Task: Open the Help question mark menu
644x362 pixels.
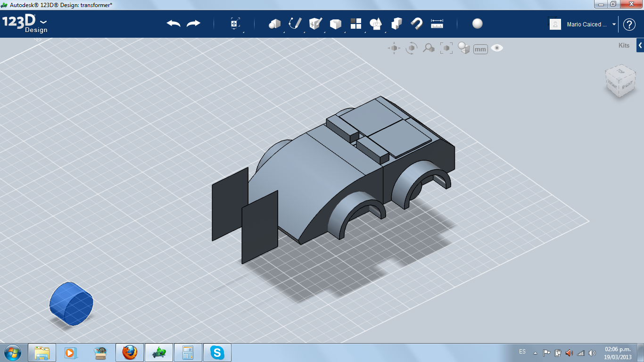Action: click(629, 25)
